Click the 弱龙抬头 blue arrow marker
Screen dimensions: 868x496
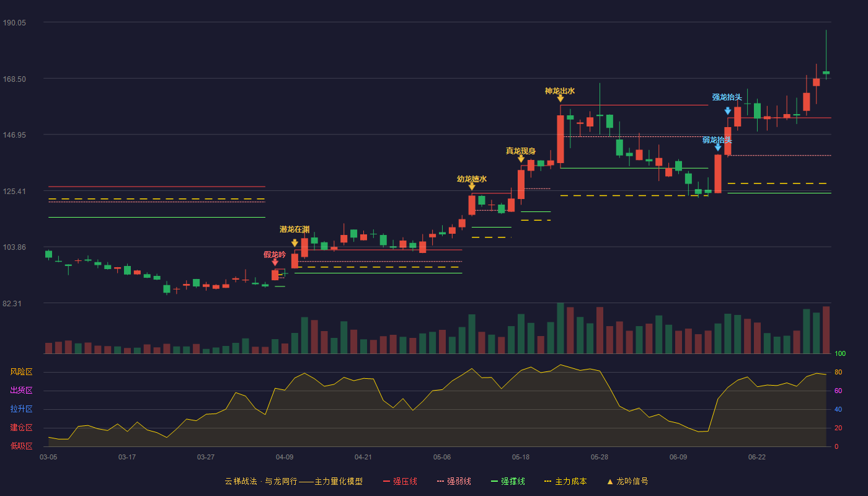point(718,147)
